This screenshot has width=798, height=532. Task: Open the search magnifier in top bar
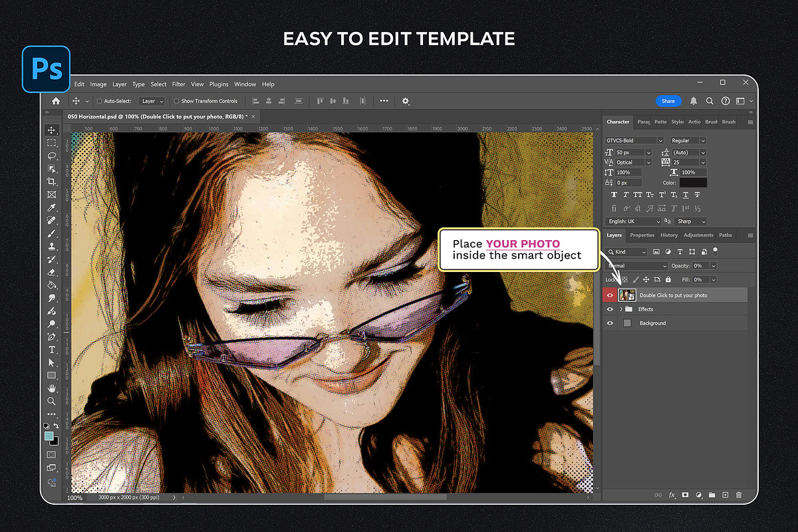(710, 101)
